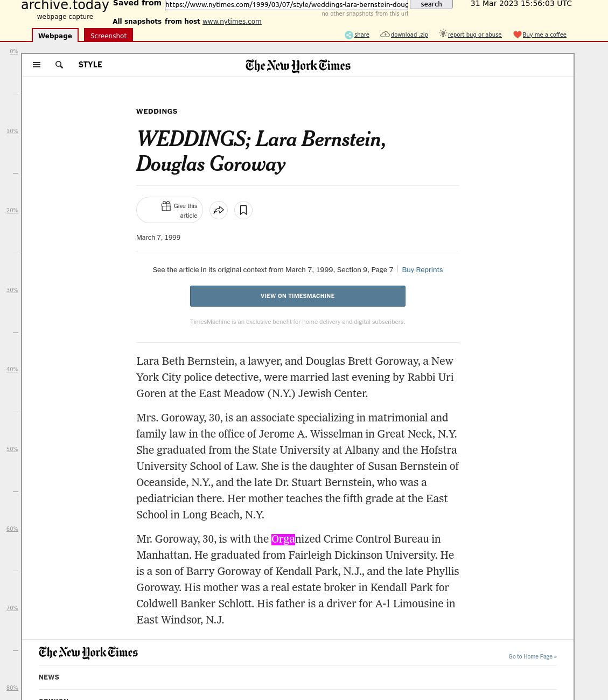Click The New York Times header logo
608x700 pixels.
pyautogui.click(x=298, y=66)
